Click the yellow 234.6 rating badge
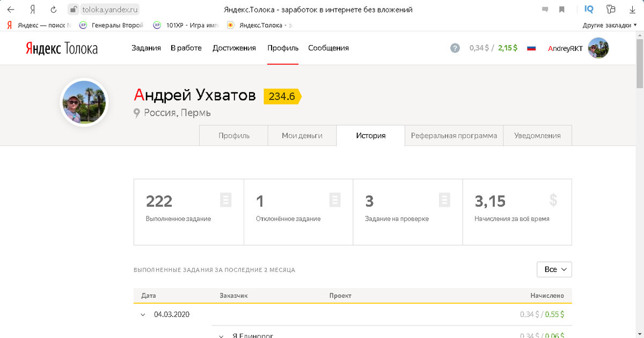 (x=282, y=97)
